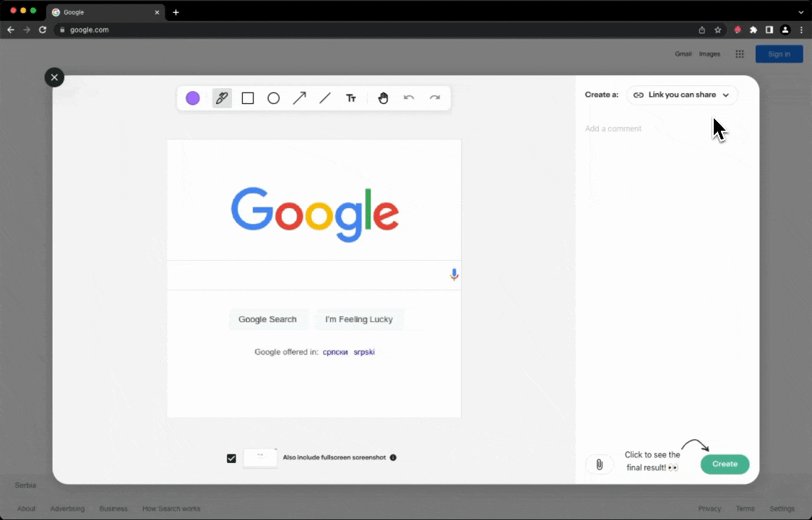
Task: Close the screenshot editor overlay
Action: click(54, 77)
